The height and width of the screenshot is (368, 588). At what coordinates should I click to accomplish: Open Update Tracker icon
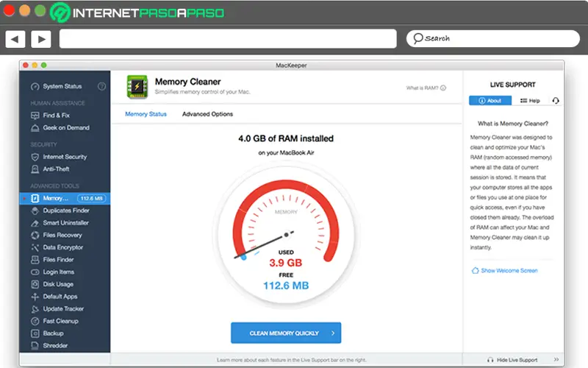click(35, 309)
